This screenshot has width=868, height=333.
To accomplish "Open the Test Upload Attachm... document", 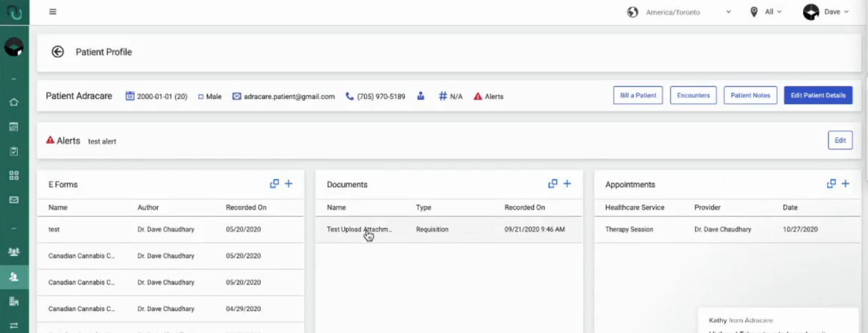I will click(x=360, y=230).
